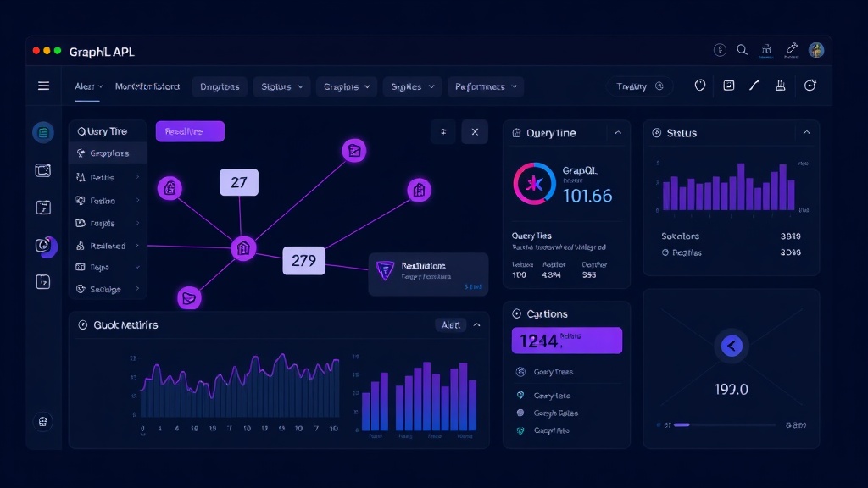Collapse the Quok Metrics panel

[476, 324]
